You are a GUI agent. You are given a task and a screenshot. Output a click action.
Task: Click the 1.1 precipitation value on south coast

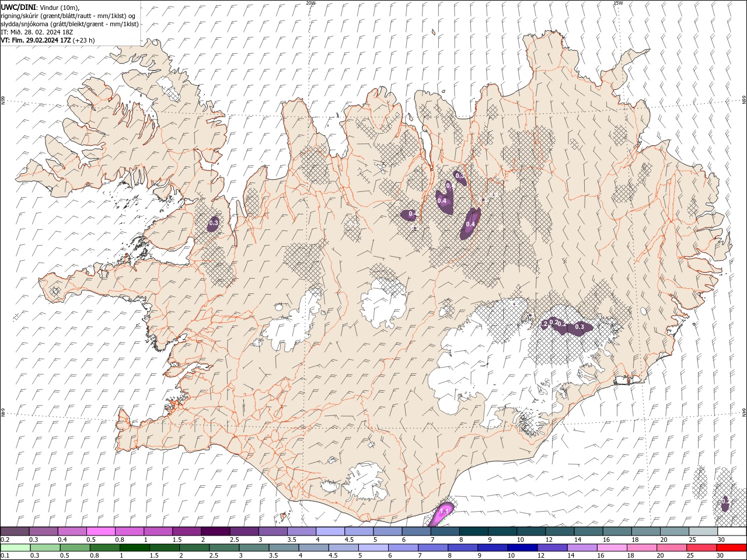coord(444,511)
